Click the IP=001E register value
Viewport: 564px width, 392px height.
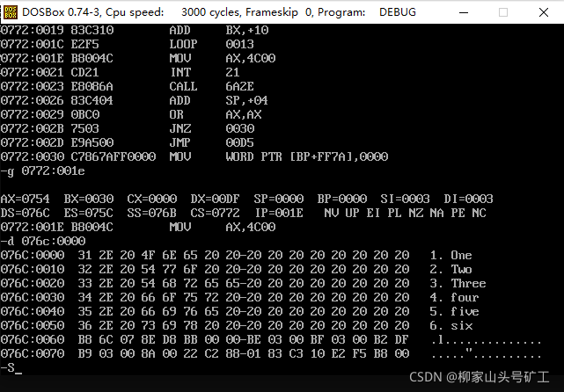pos(279,213)
